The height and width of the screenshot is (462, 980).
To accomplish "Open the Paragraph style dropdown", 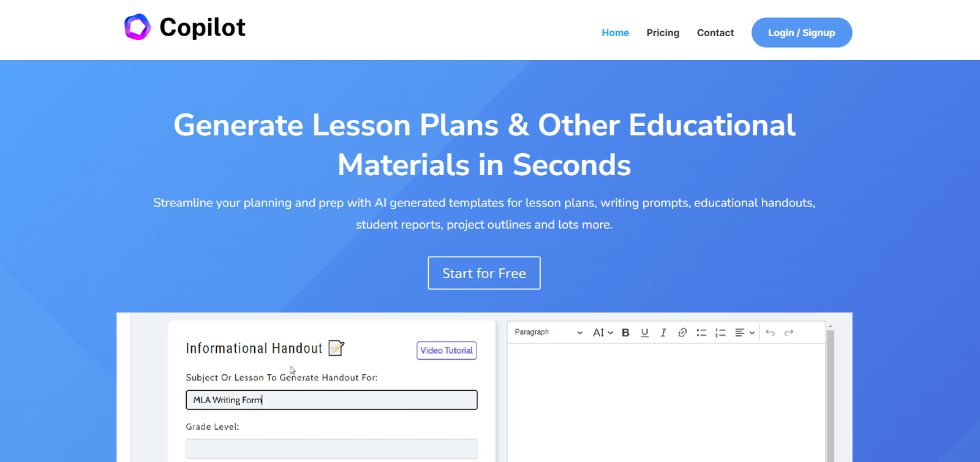I will [x=548, y=332].
